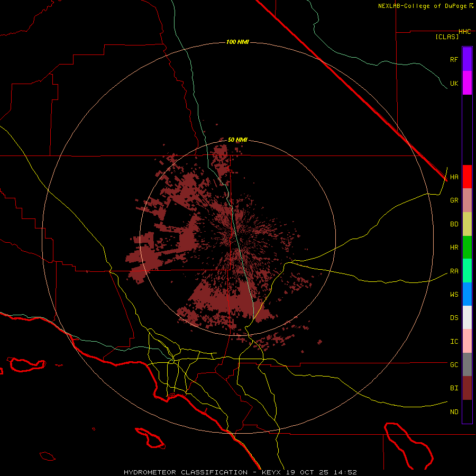
Task: Click the DS white legend swatch
Action: tap(467, 317)
